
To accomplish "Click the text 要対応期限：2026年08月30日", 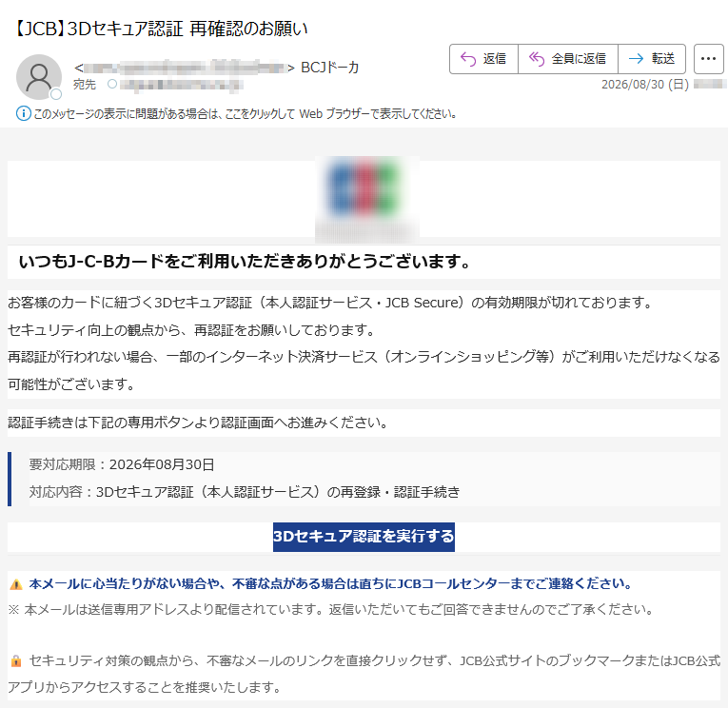I will pyautogui.click(x=122, y=464).
